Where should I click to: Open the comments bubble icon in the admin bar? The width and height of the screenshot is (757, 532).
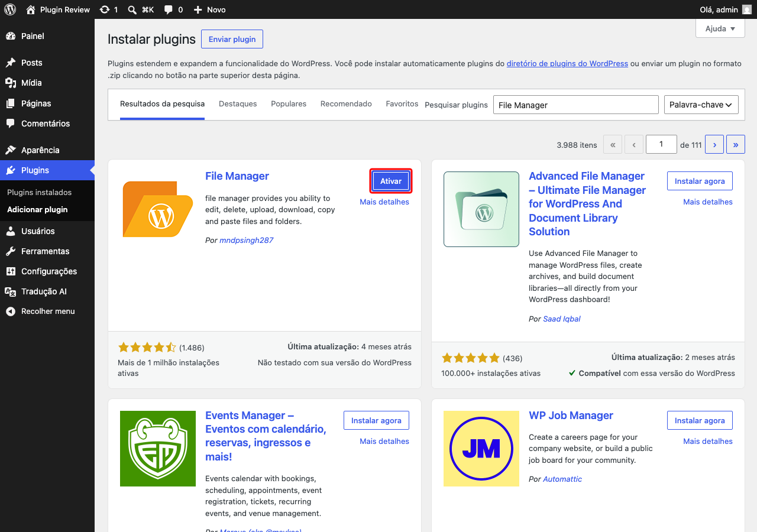click(x=169, y=9)
